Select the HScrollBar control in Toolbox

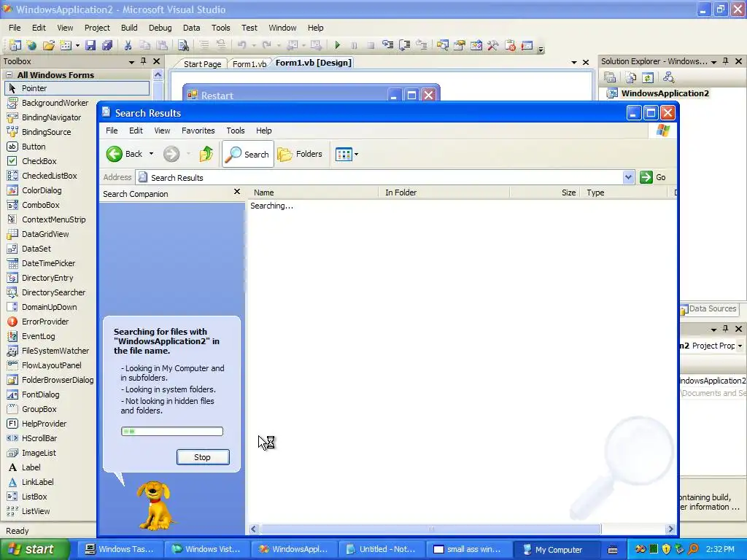coord(39,438)
